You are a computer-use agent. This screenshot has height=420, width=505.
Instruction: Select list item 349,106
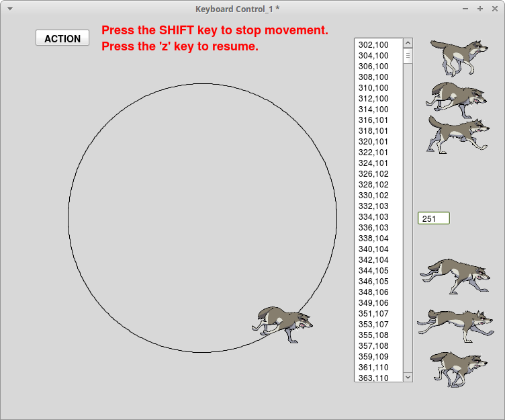click(374, 303)
